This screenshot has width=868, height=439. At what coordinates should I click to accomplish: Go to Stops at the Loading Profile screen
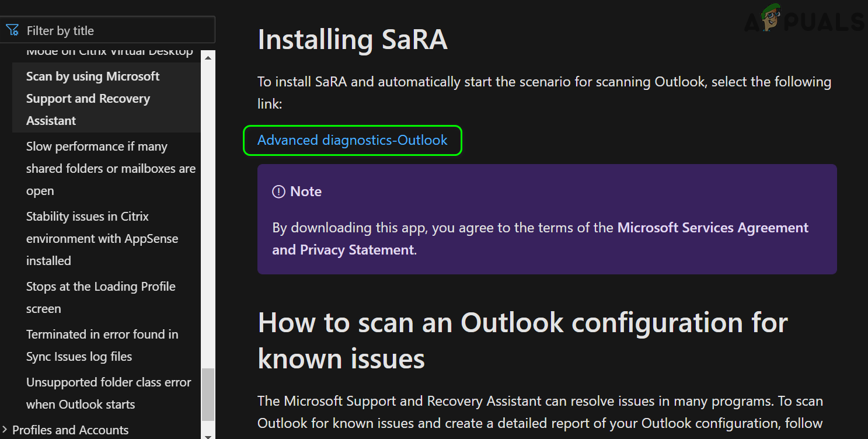[100, 297]
